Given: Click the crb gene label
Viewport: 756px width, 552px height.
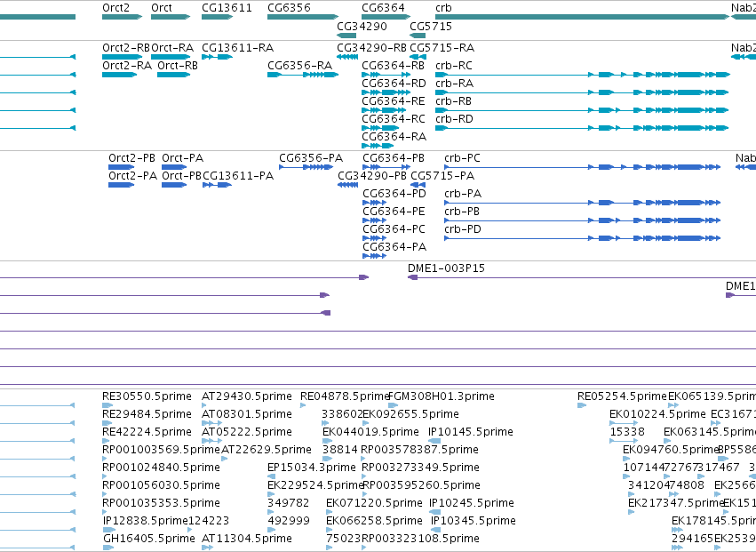Looking at the screenshot, I should coord(443,8).
